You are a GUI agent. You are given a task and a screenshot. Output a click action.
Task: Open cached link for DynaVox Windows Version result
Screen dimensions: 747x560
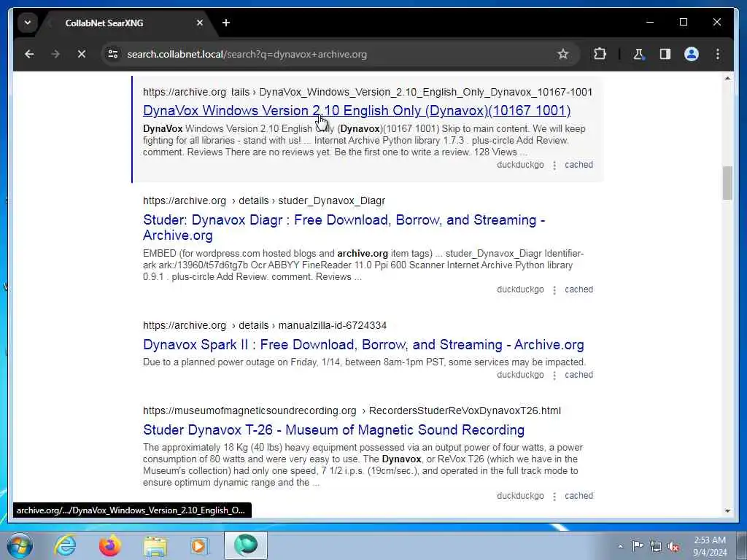pyautogui.click(x=578, y=165)
